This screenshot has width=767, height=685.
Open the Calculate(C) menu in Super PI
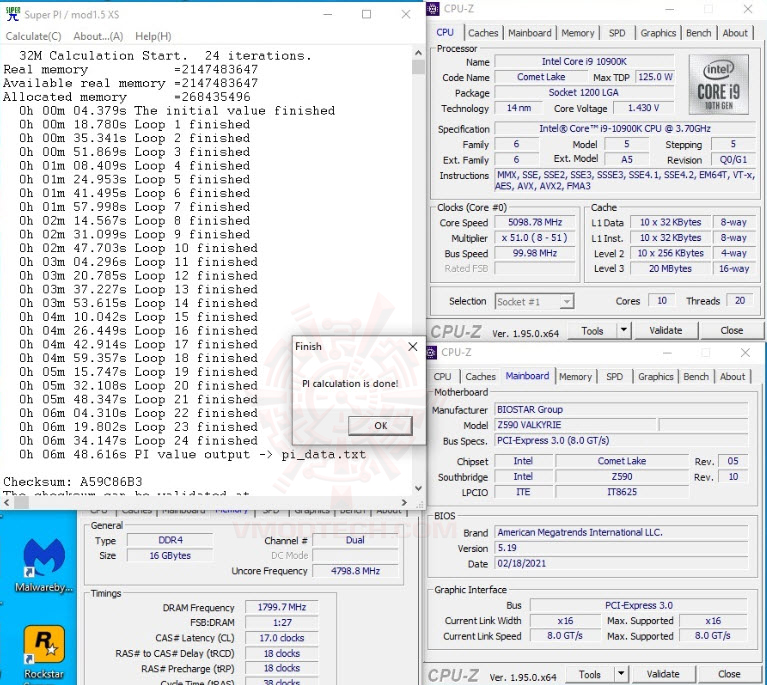pyautogui.click(x=33, y=36)
